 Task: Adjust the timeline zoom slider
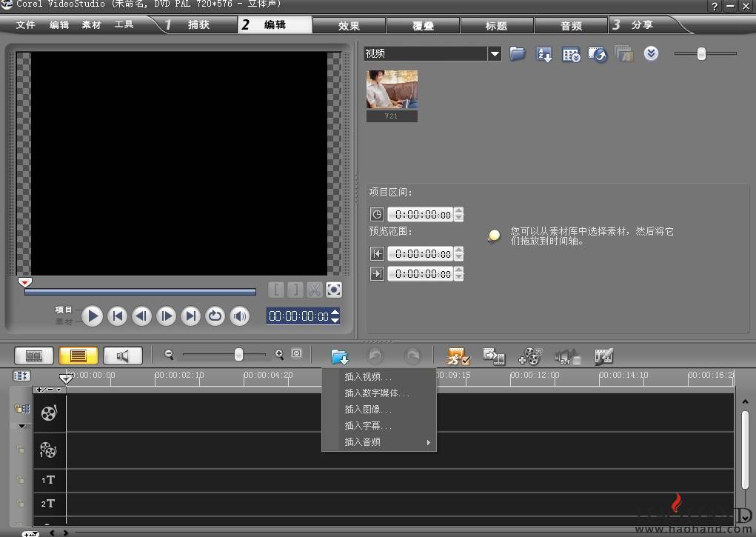click(x=238, y=355)
